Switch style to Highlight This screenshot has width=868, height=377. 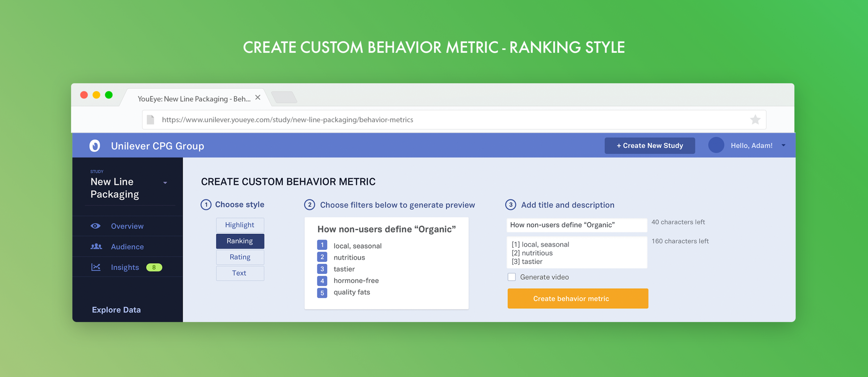pyautogui.click(x=240, y=225)
